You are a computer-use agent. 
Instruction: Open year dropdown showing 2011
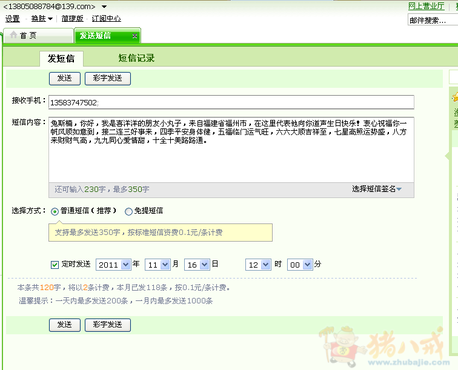click(113, 265)
